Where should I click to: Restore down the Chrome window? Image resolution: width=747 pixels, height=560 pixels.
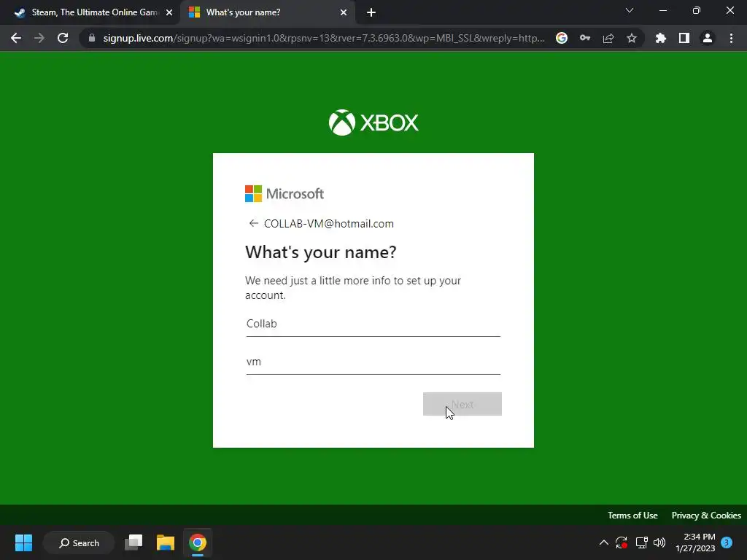(x=697, y=10)
